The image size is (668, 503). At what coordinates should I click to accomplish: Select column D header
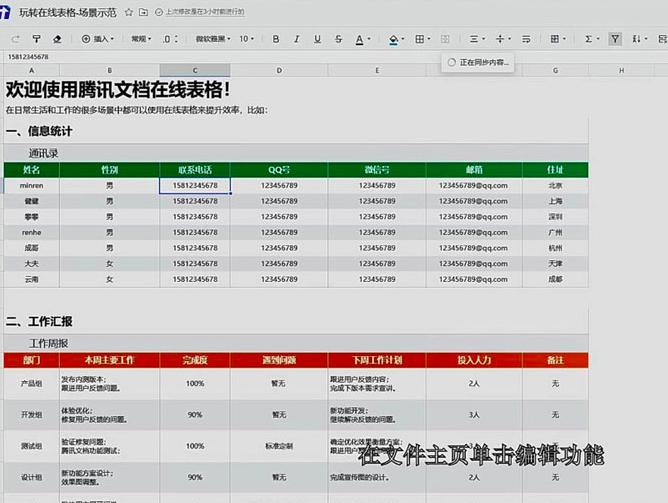279,71
